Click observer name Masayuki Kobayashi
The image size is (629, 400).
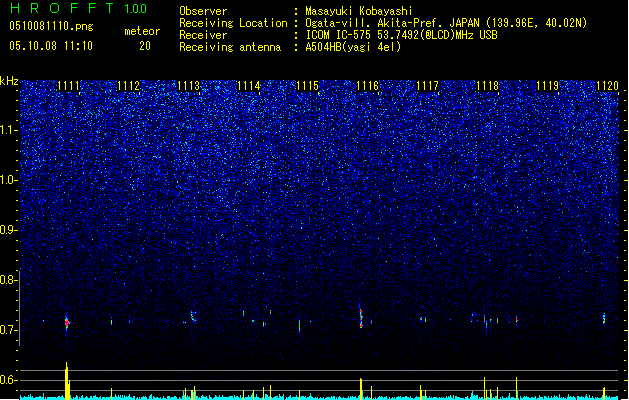359,11
